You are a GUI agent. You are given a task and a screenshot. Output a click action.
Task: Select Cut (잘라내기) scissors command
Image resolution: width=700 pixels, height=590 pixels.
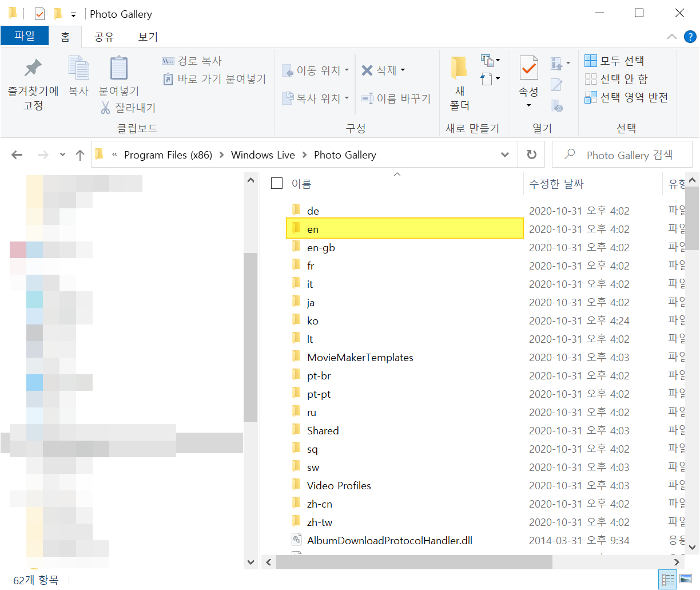click(128, 108)
